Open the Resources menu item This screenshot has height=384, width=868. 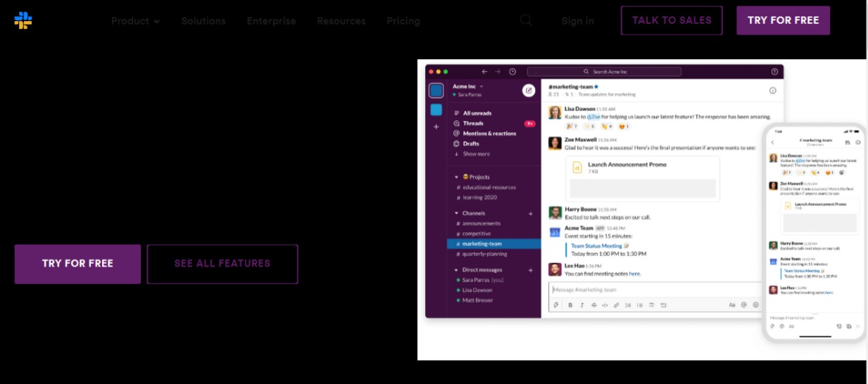pyautogui.click(x=341, y=21)
